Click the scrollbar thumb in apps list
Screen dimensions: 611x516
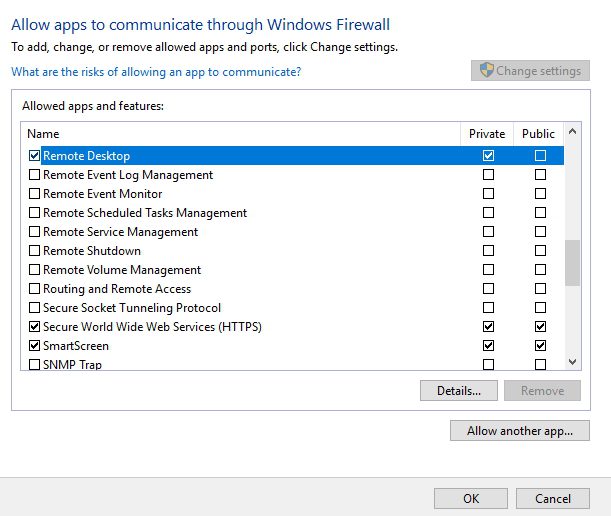pos(573,263)
